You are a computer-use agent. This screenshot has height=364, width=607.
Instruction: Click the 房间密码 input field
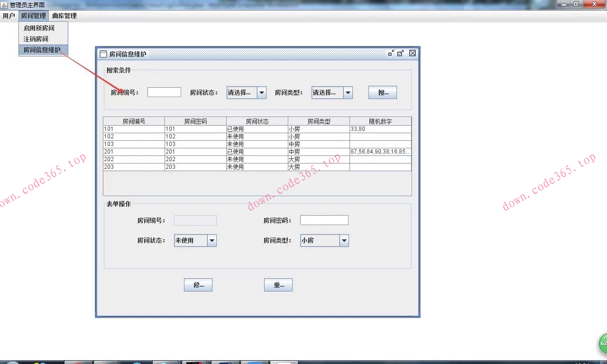(x=324, y=220)
